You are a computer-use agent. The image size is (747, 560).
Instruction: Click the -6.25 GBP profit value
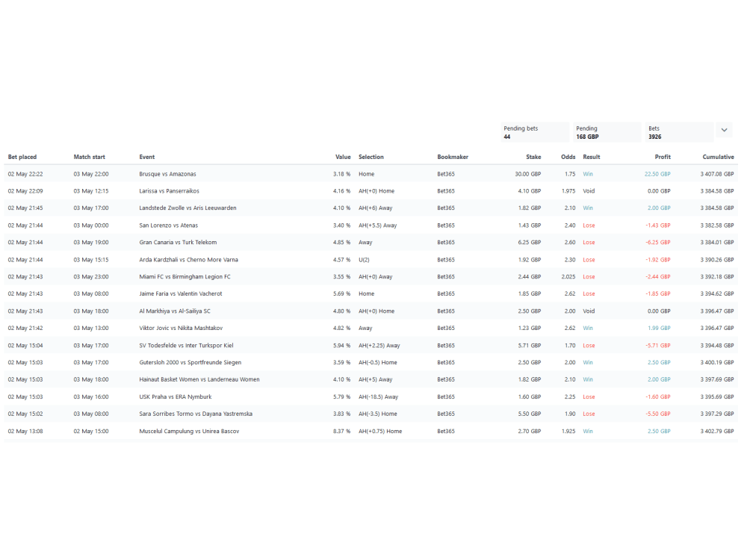tap(658, 243)
